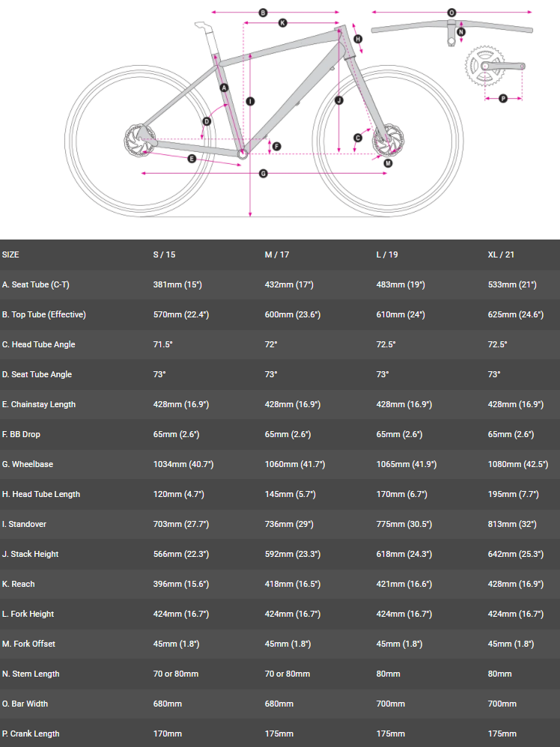Select the G wheelbase marker on diagram
The image size is (560, 747).
point(263,174)
